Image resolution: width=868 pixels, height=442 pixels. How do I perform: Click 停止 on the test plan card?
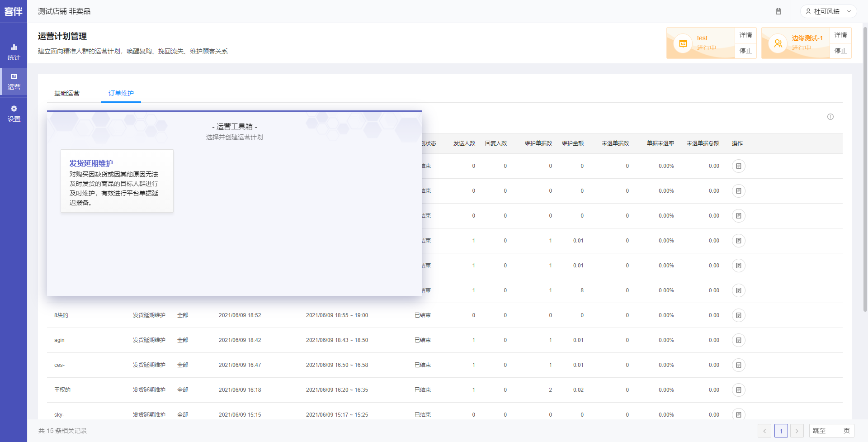point(745,51)
